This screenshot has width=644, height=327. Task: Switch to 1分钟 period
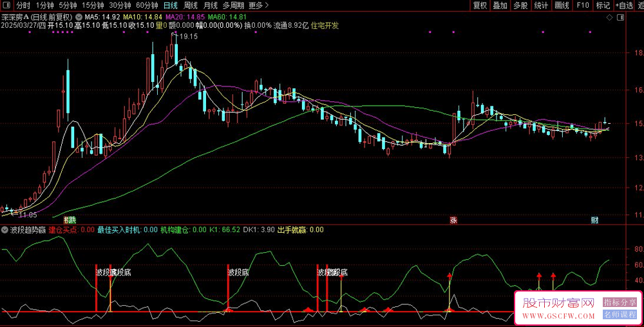(45, 5)
